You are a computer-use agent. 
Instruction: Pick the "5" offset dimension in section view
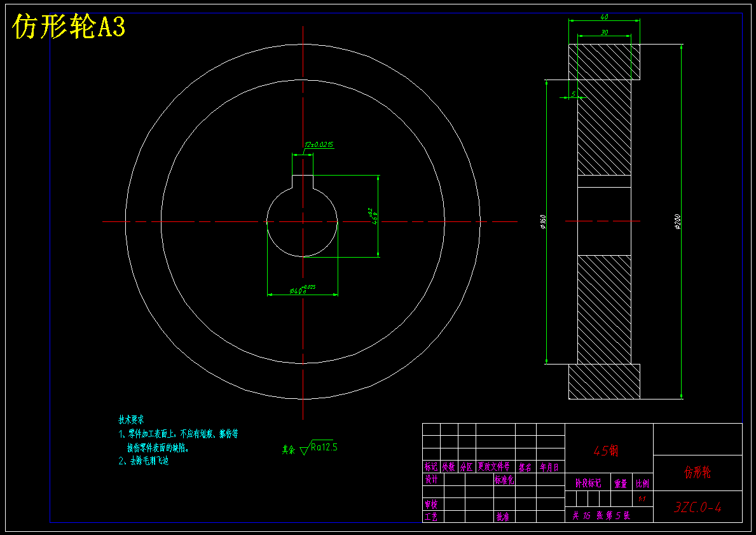tap(574, 94)
